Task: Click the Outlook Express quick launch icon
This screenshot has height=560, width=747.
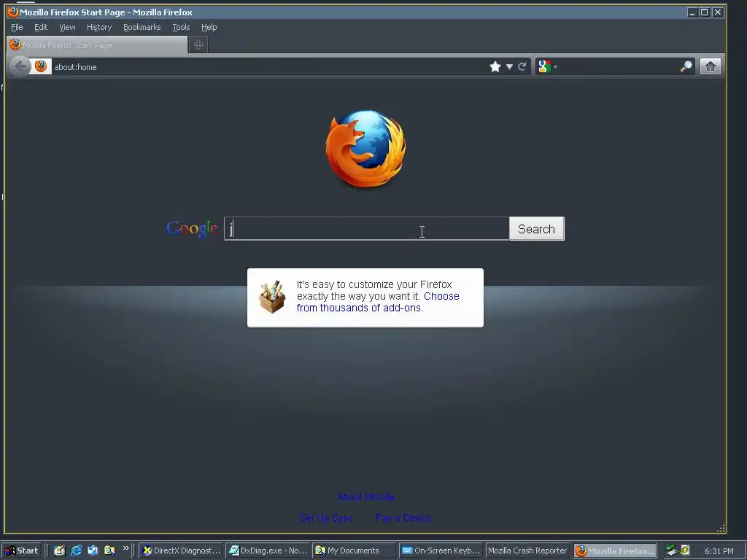Action: click(x=93, y=551)
